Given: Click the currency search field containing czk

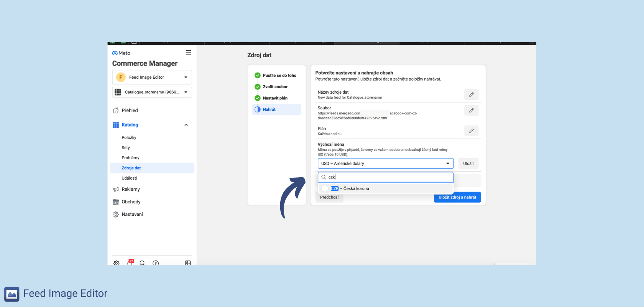Looking at the screenshot, I should [386, 177].
